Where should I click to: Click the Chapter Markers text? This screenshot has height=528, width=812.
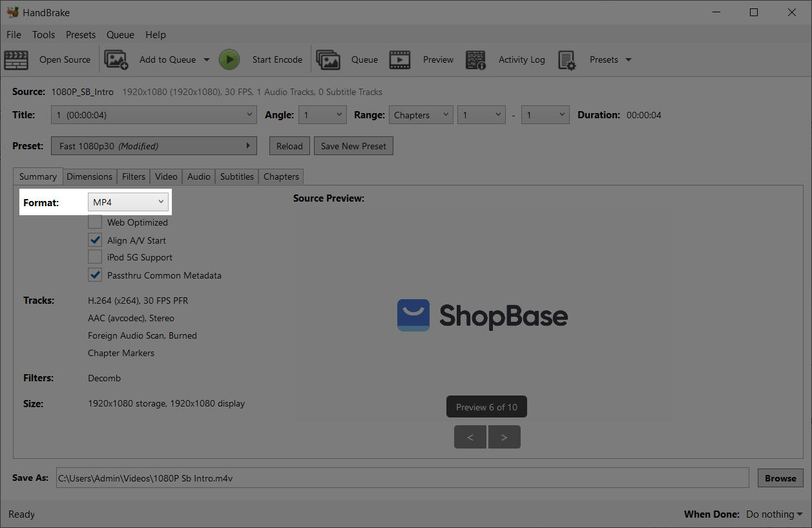tap(121, 353)
